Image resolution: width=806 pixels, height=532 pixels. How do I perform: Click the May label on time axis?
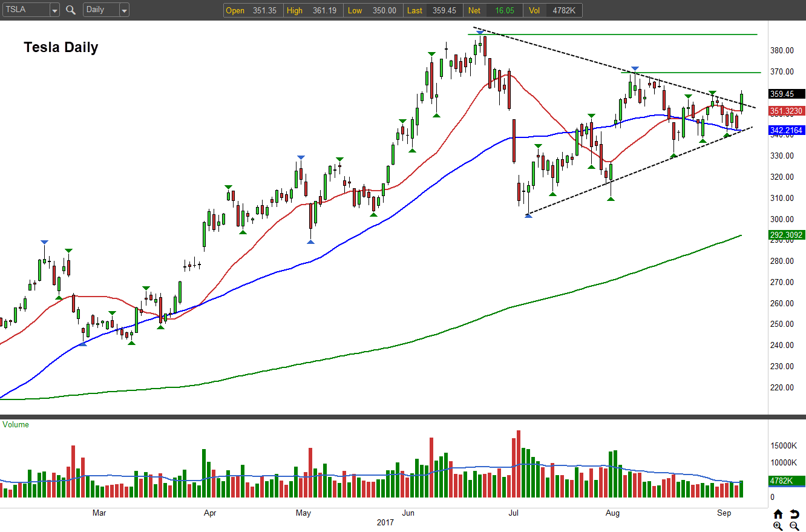[303, 513]
